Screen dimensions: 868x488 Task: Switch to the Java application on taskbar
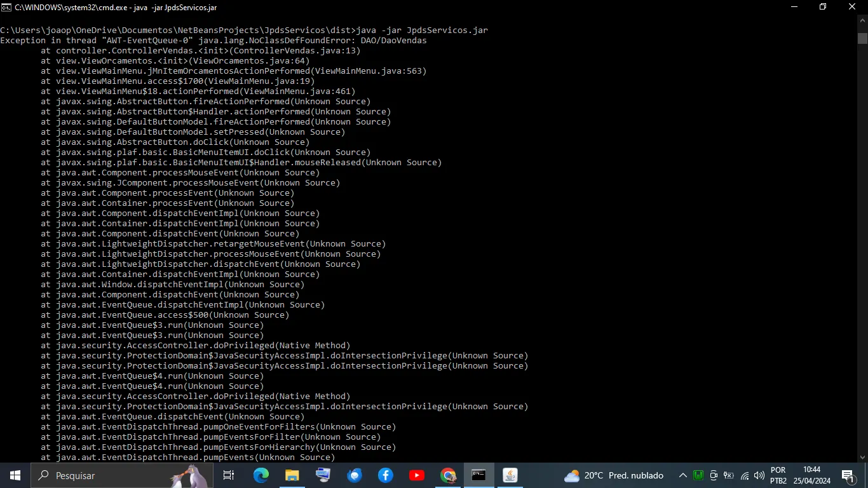(x=510, y=475)
